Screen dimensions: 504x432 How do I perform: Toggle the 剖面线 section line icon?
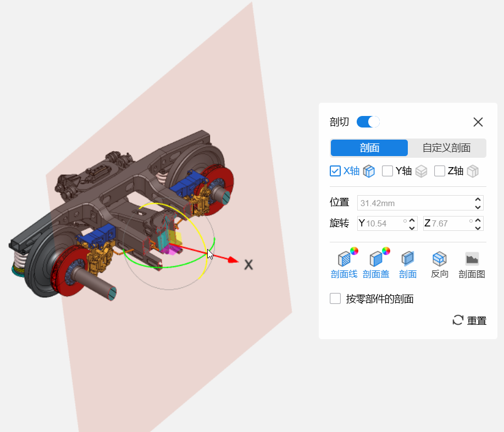(x=344, y=258)
